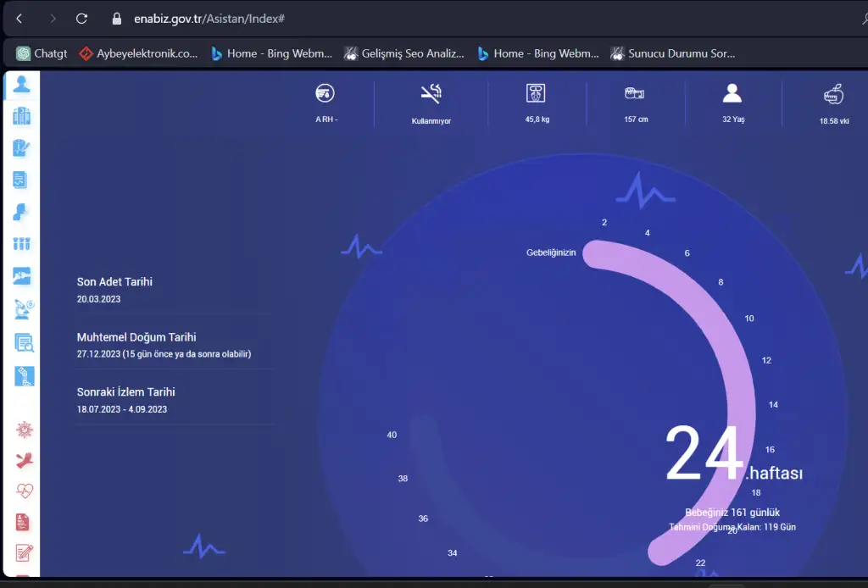Open the report document sidebar icon
This screenshot has height=588, width=868.
point(20,180)
